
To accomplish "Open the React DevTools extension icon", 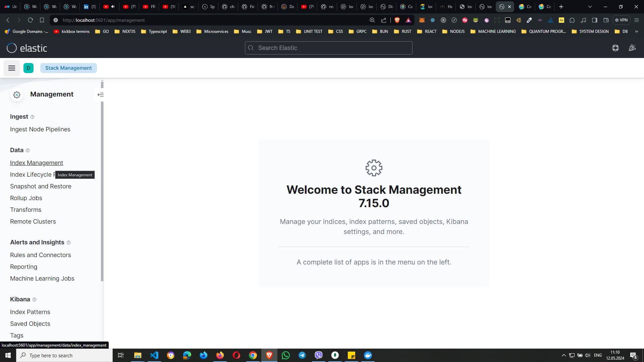I will pos(433,20).
